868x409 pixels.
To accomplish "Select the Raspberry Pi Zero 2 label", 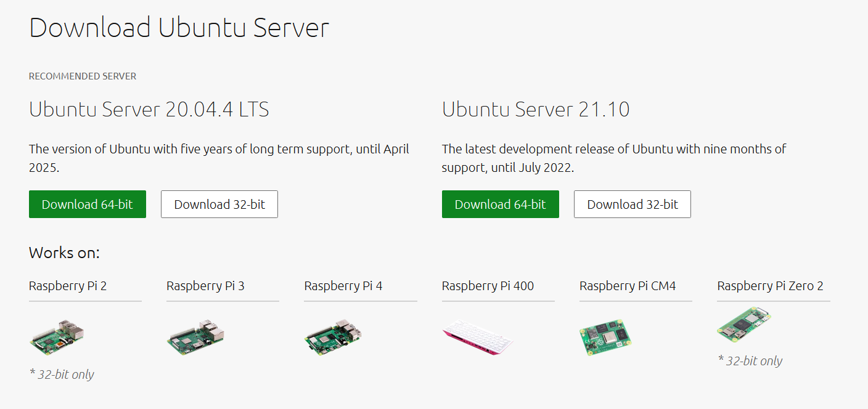I will click(770, 286).
